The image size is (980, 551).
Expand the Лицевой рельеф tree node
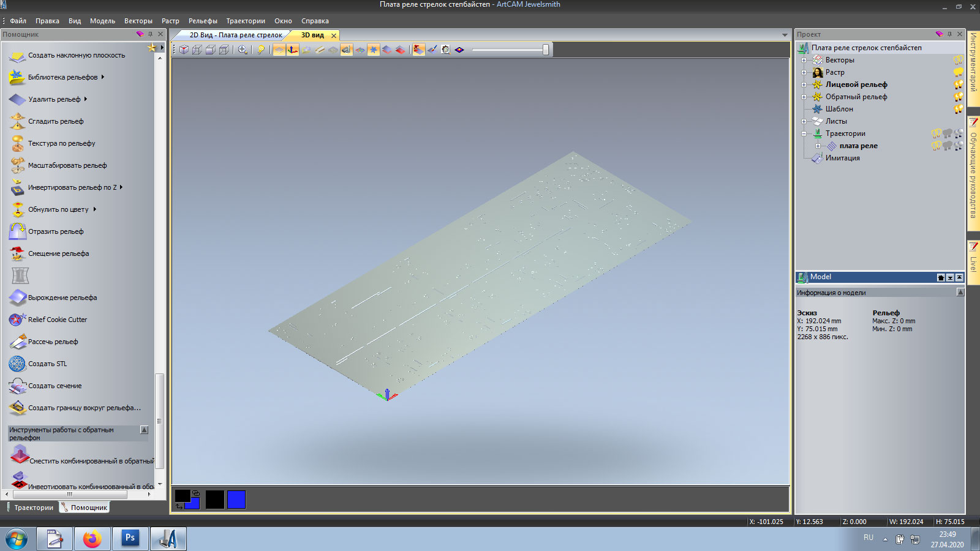pos(804,84)
